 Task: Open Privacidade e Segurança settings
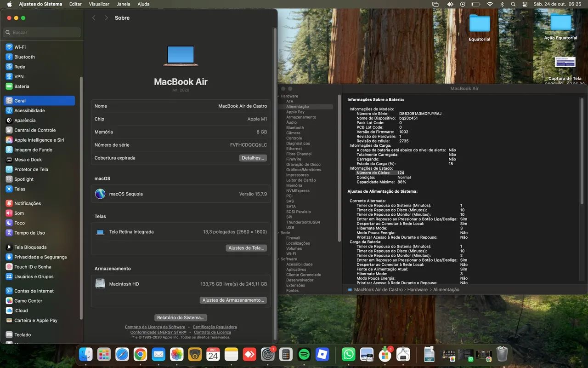pyautogui.click(x=39, y=257)
